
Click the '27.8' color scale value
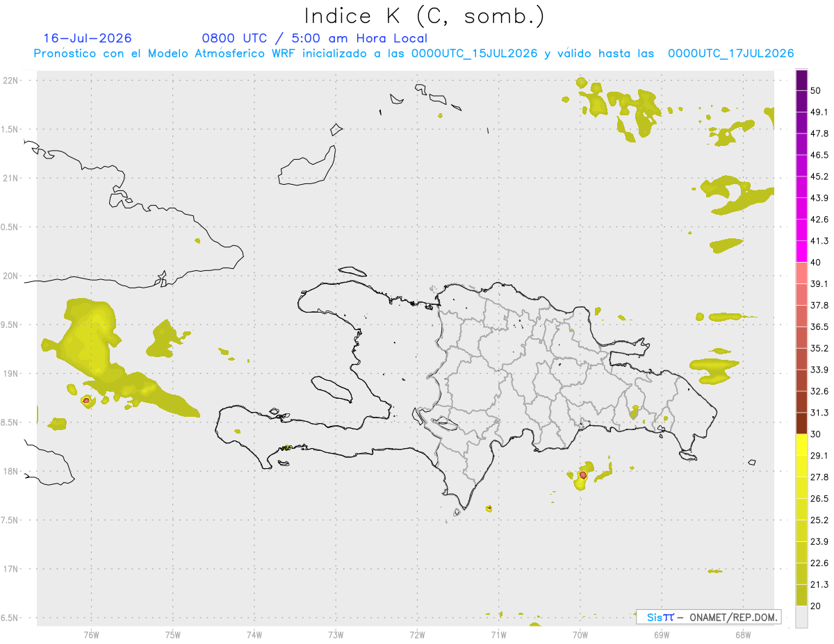tap(819, 477)
